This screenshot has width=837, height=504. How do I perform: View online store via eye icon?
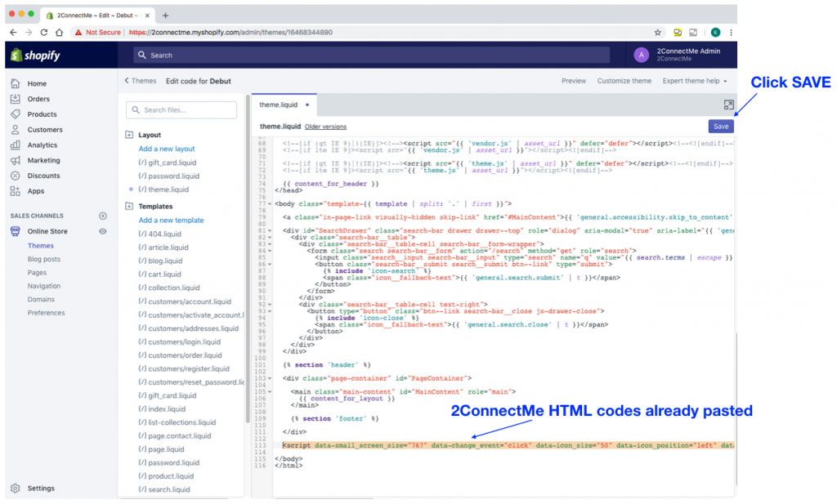(103, 231)
